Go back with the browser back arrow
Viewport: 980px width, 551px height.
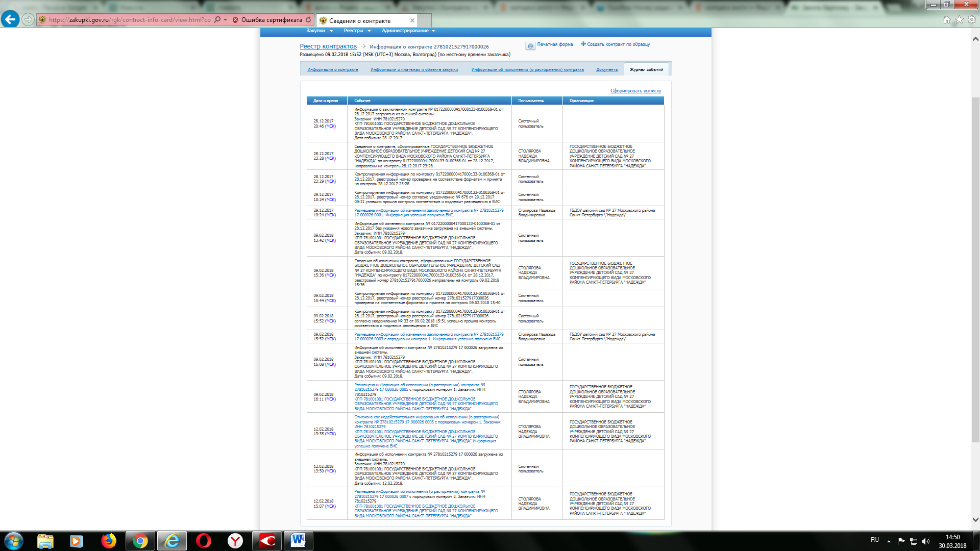(x=10, y=19)
